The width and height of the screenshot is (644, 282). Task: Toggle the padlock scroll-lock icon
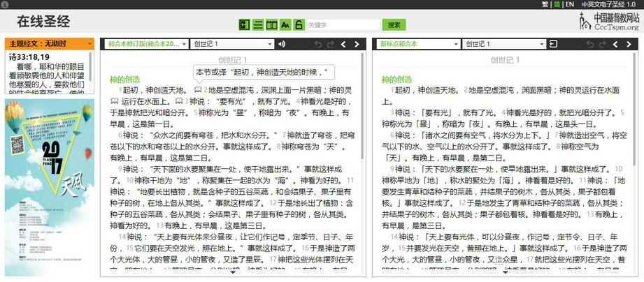(299, 25)
